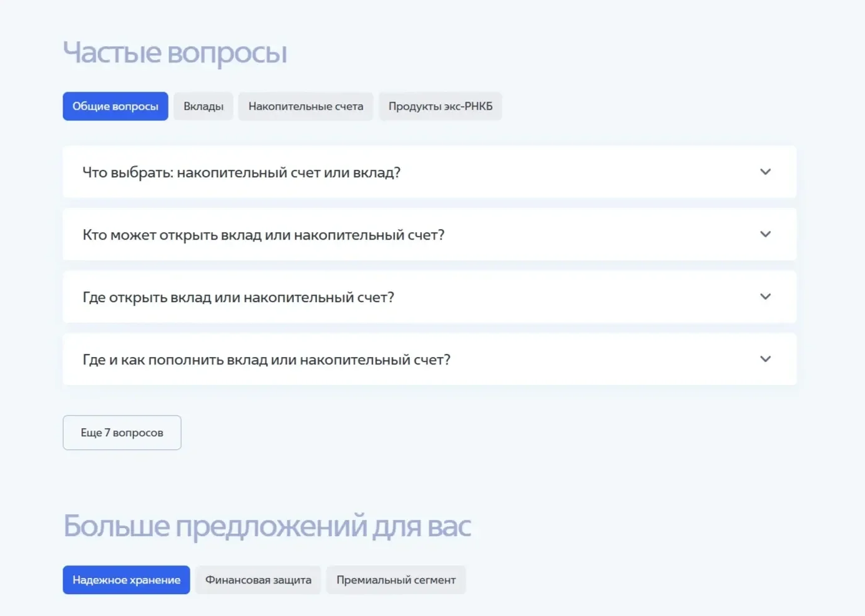Click text Кто может открыть вклад или накопительный счет?

tap(263, 235)
